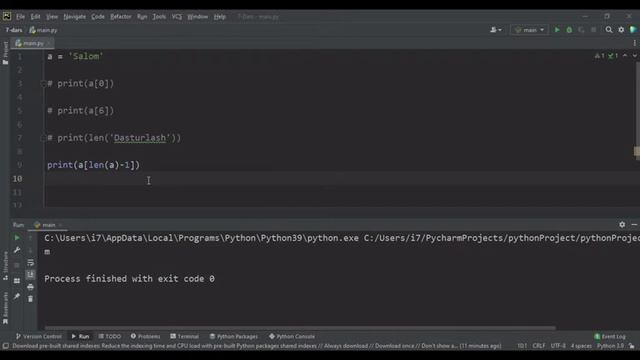640x360 pixels.
Task: Open the Navigate menu
Action: (75, 17)
